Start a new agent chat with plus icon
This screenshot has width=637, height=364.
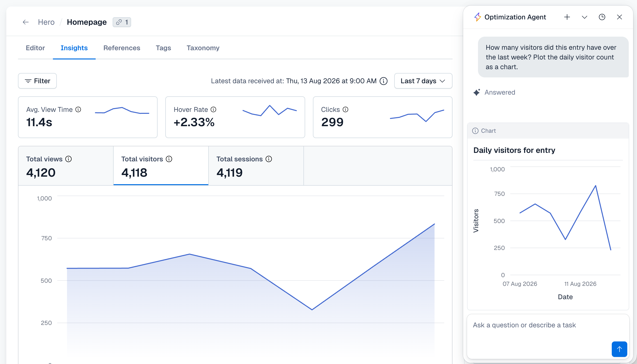tap(567, 17)
